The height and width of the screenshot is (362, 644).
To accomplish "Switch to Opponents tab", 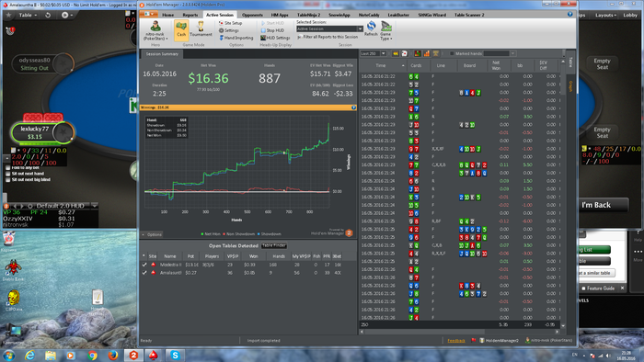I will pos(252,15).
